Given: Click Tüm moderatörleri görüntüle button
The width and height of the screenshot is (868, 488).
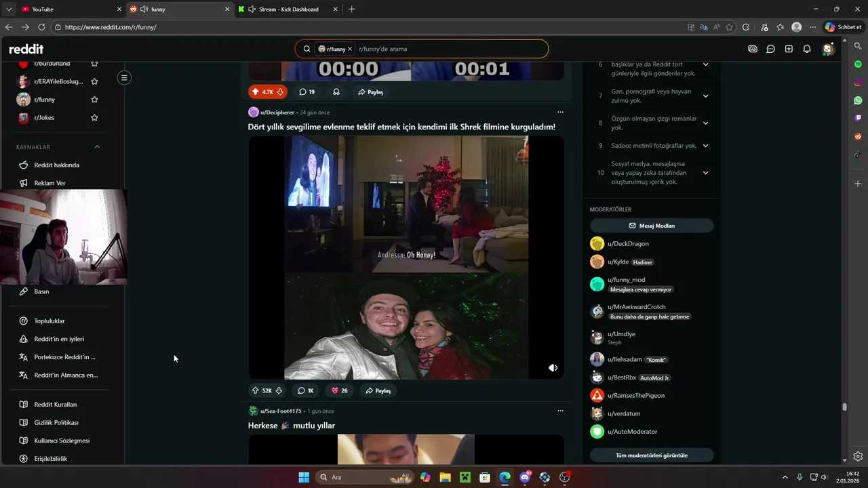Looking at the screenshot, I should 652,455.
